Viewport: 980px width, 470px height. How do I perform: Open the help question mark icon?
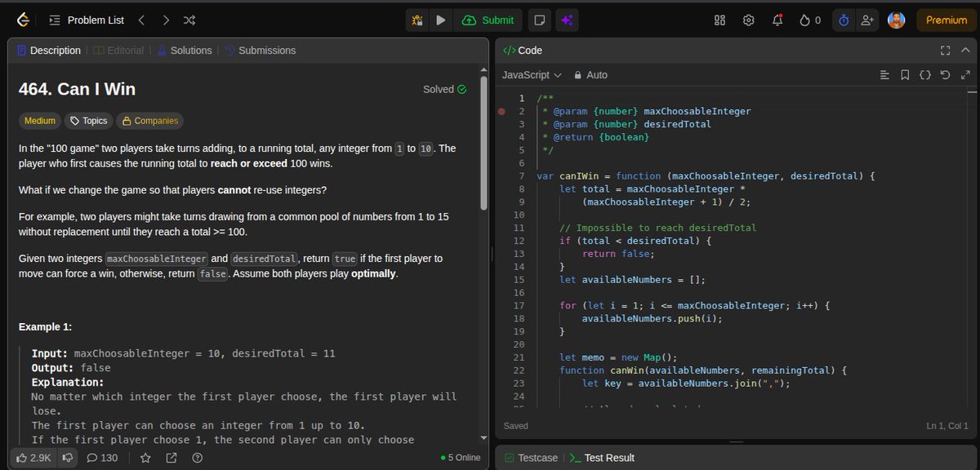point(197,458)
